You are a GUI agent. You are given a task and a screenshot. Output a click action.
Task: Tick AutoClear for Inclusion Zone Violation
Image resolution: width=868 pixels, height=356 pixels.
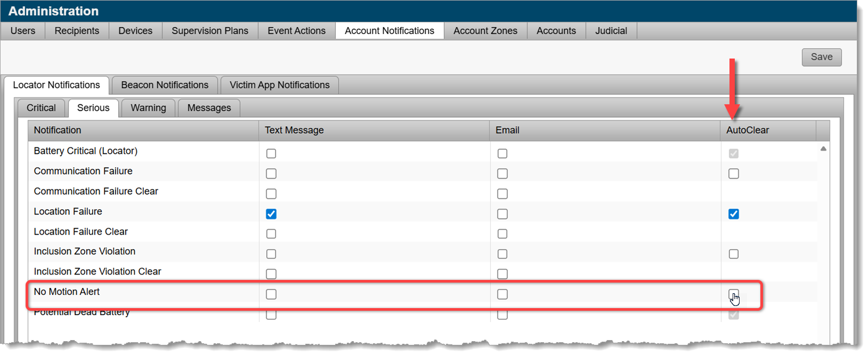(734, 254)
